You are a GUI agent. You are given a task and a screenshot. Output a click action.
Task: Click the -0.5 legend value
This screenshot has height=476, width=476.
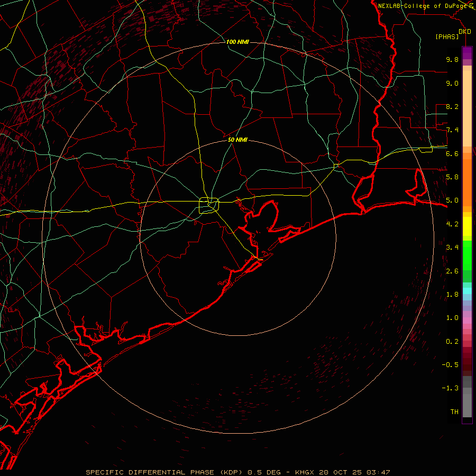(x=450, y=364)
